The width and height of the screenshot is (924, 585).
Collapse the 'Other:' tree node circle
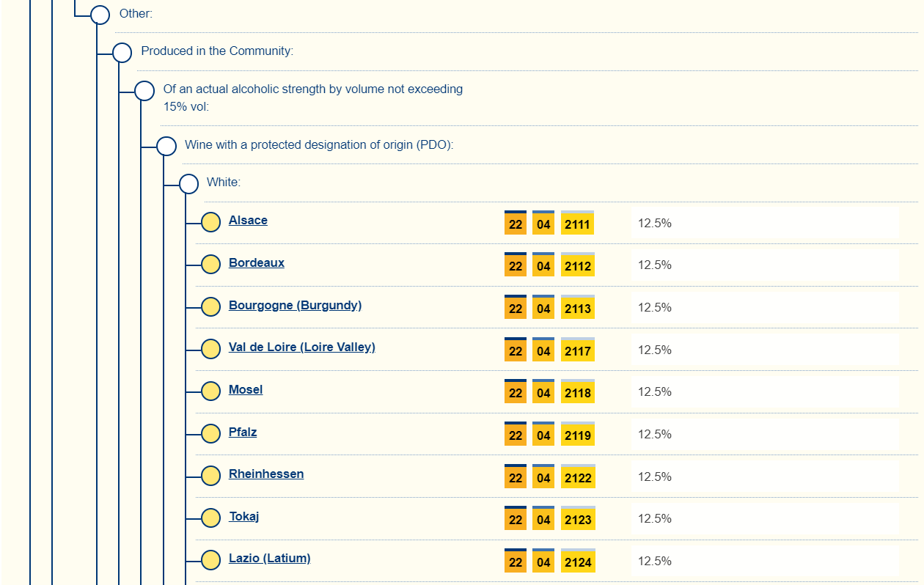tap(100, 15)
